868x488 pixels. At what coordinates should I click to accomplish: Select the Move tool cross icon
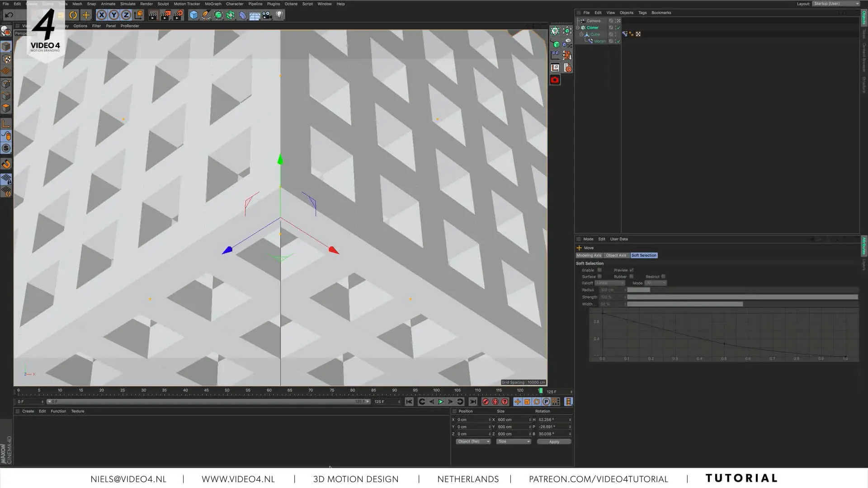coord(86,15)
